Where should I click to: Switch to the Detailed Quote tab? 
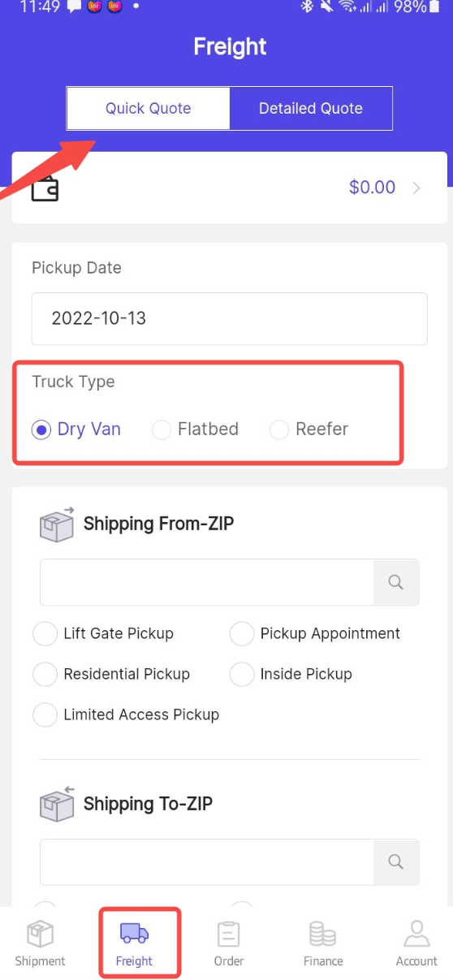point(311,108)
